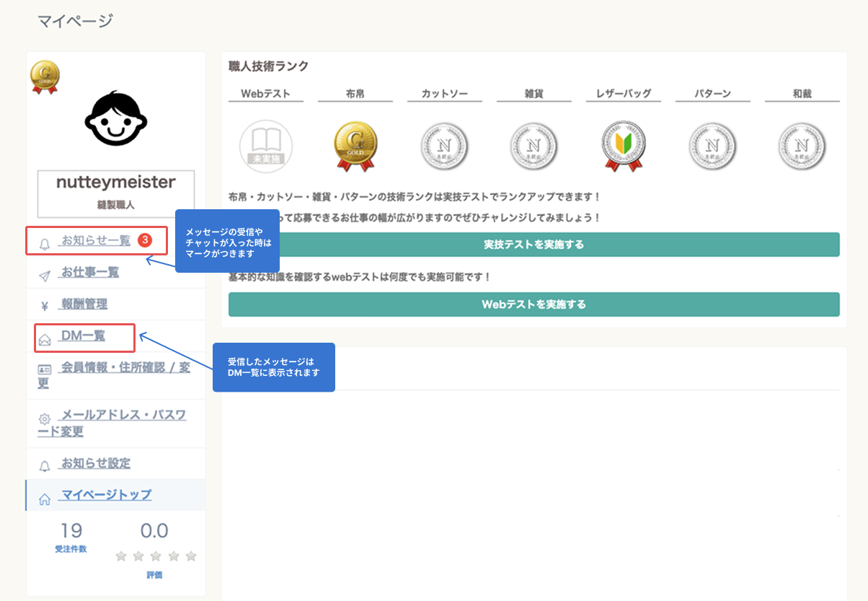Open the お仕事一覧 jobs list
This screenshot has width=868, height=601.
(x=90, y=272)
